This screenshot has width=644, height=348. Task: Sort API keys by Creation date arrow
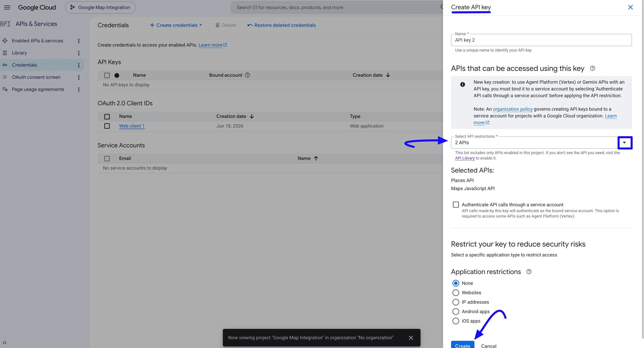tap(388, 75)
